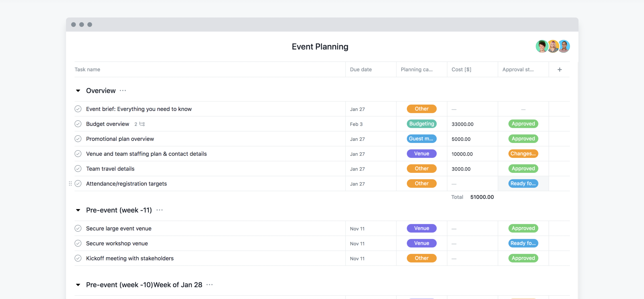Screen dimensions: 644x299
Task: Open options dots for Week of Jan 28 section
Action: point(210,285)
